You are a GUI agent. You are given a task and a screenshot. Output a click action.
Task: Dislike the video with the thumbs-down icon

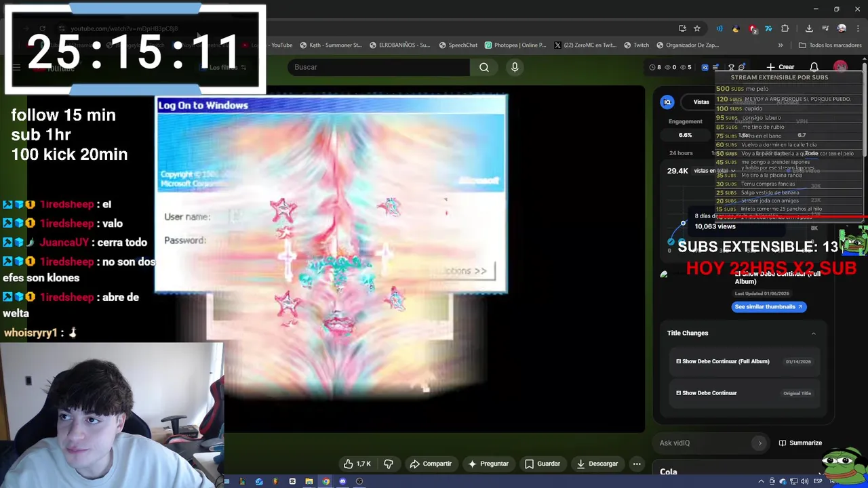(389, 464)
